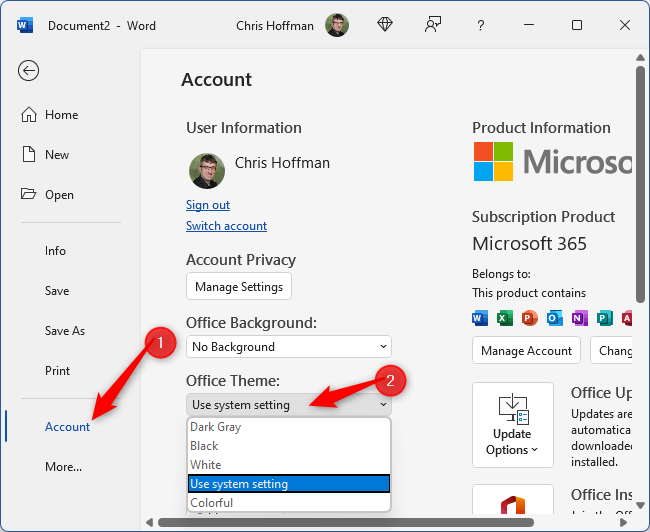Click the Help question mark icon
This screenshot has width=650, height=532.
481,25
